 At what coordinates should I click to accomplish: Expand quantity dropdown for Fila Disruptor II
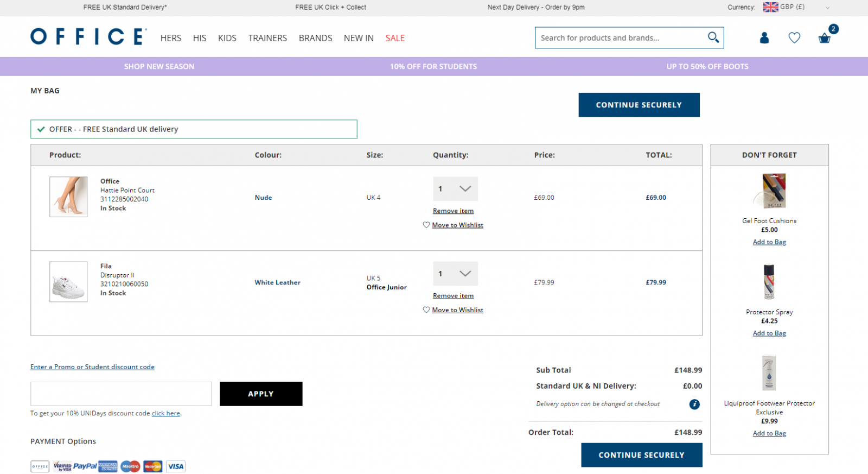pyautogui.click(x=455, y=274)
